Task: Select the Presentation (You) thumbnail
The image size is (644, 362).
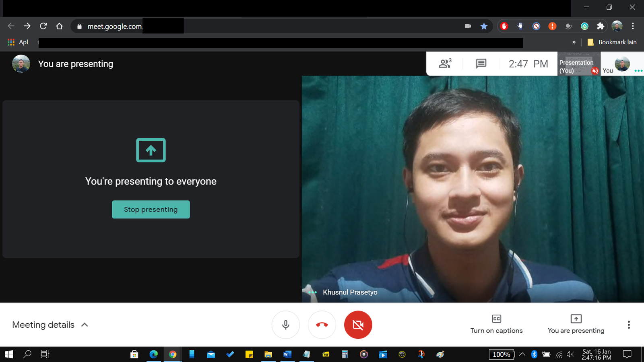Action: point(578,64)
